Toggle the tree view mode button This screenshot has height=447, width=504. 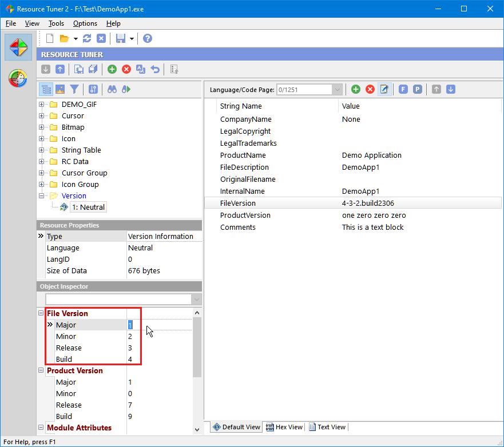tap(46, 89)
